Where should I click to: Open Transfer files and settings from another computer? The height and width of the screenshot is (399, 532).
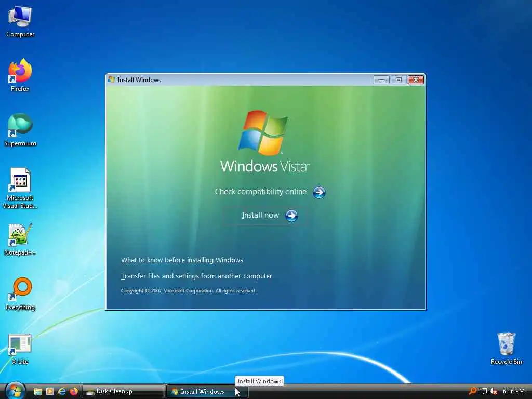[x=196, y=276]
